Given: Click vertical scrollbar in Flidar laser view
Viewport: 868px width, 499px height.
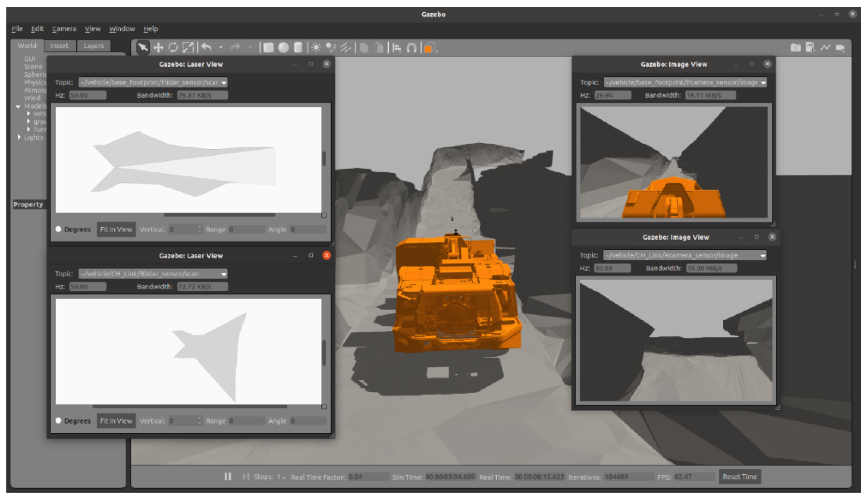Looking at the screenshot, I should pyautogui.click(x=324, y=158).
